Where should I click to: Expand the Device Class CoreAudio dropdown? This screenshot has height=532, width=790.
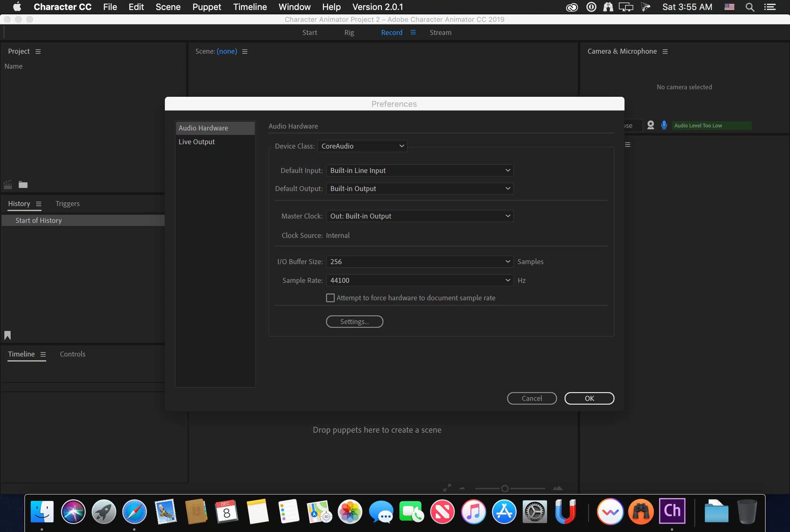[362, 146]
